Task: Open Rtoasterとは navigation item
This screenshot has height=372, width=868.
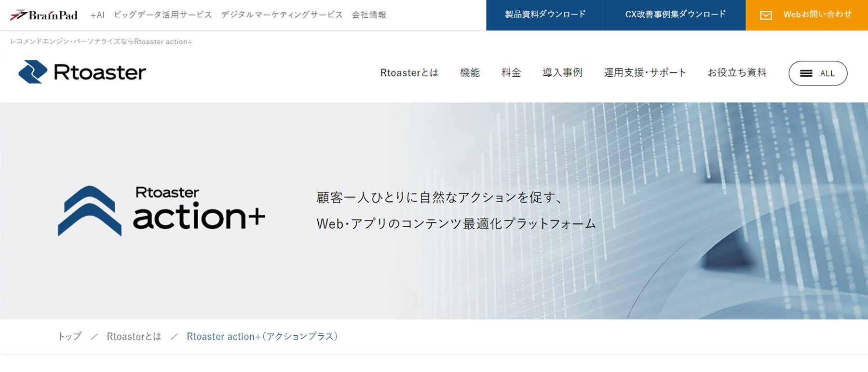Action: click(x=409, y=73)
